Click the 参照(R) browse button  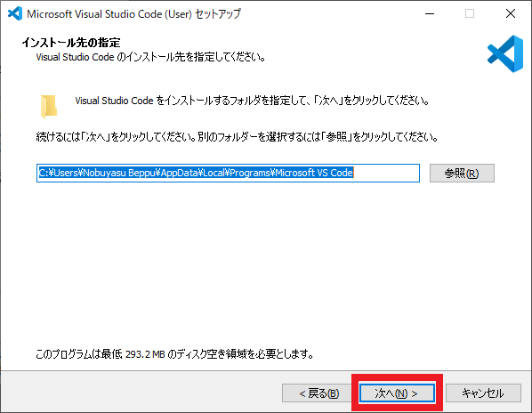[462, 173]
